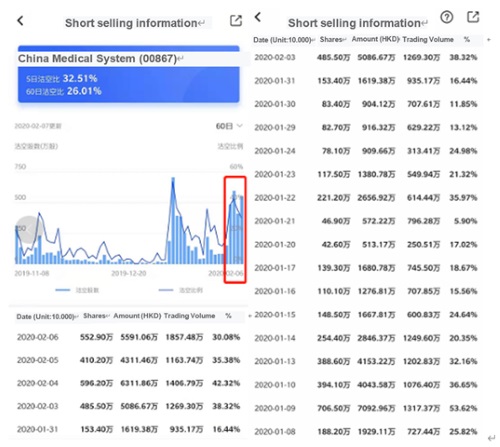Click right table Amount (HKD) column header
This screenshot has width=500, height=447.
pos(376,39)
